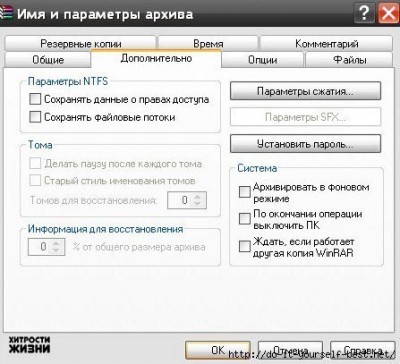Click the Томов для восстановления spinner arrows
The height and width of the screenshot is (364, 400).
tap(197, 200)
